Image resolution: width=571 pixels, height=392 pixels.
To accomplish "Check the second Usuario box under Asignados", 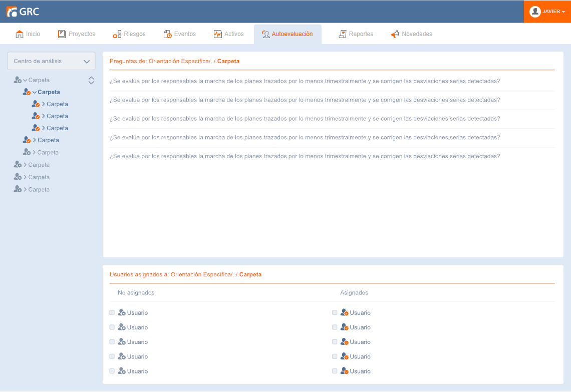I will (335, 327).
